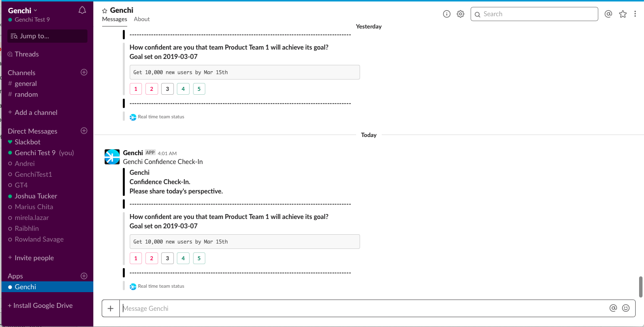This screenshot has height=327, width=644.
Task: Open more options vertical dots menu
Action: click(635, 14)
